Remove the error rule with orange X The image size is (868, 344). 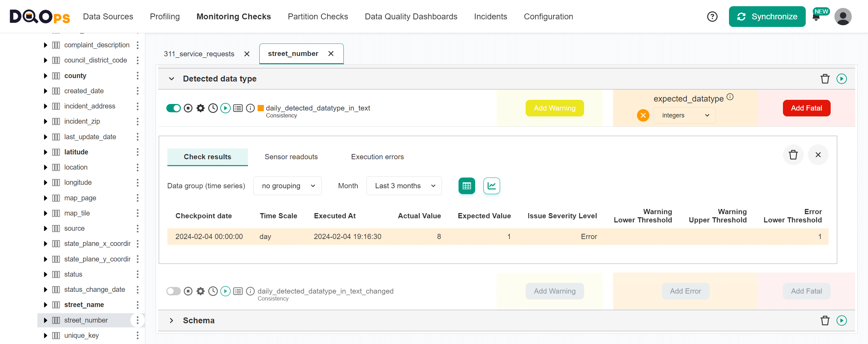643,115
